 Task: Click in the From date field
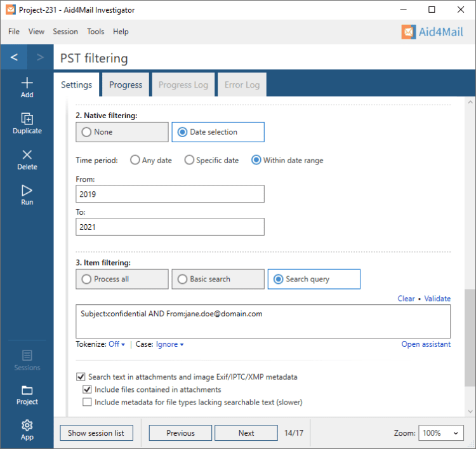click(x=170, y=194)
